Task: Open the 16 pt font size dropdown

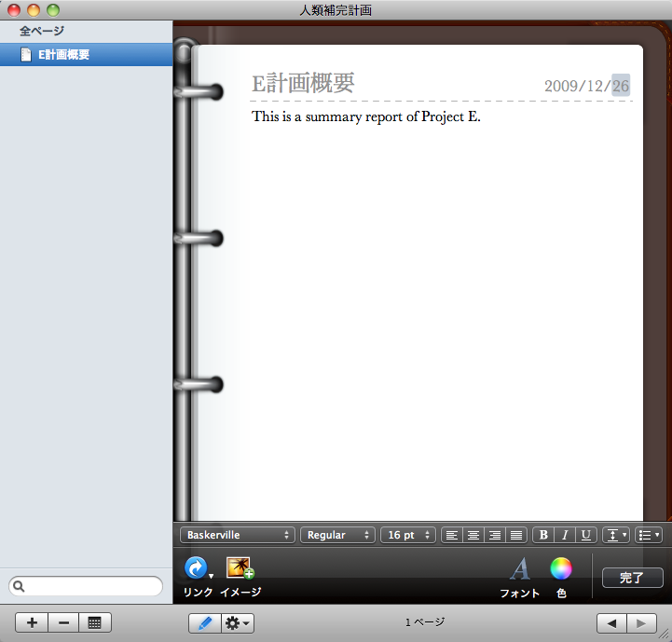Action: click(408, 535)
